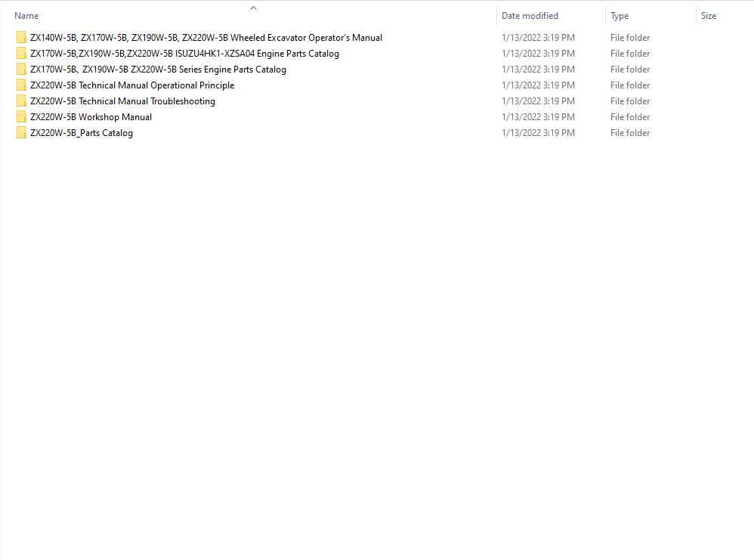
Task: Sort by the Type column header
Action: pos(620,16)
